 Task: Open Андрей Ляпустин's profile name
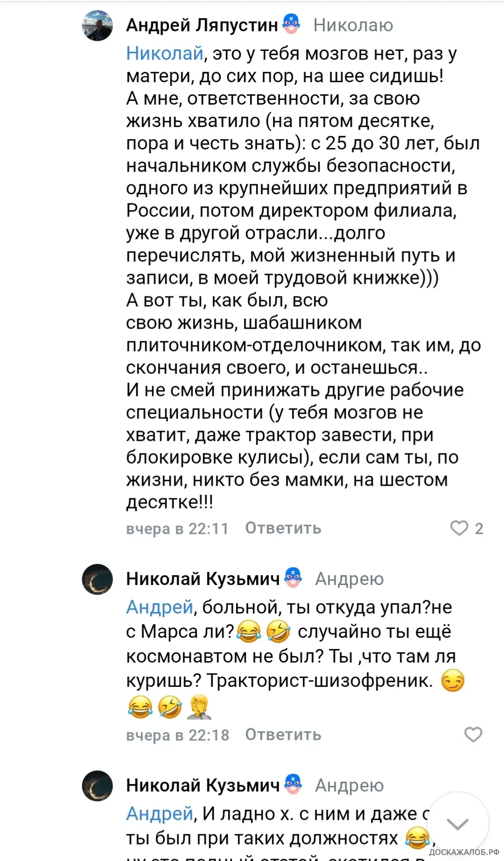(x=202, y=25)
